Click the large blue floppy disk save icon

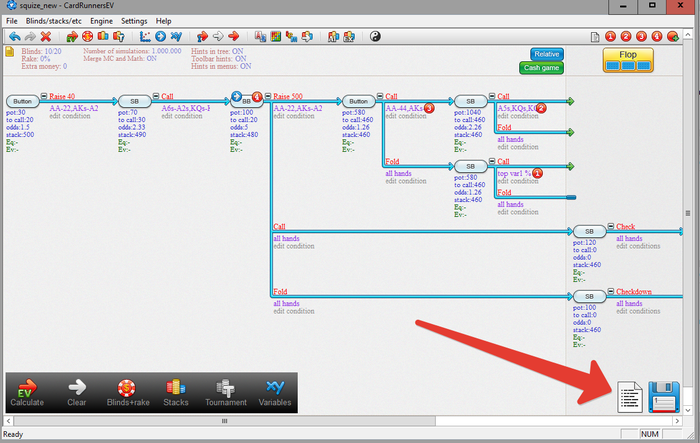coord(664,397)
